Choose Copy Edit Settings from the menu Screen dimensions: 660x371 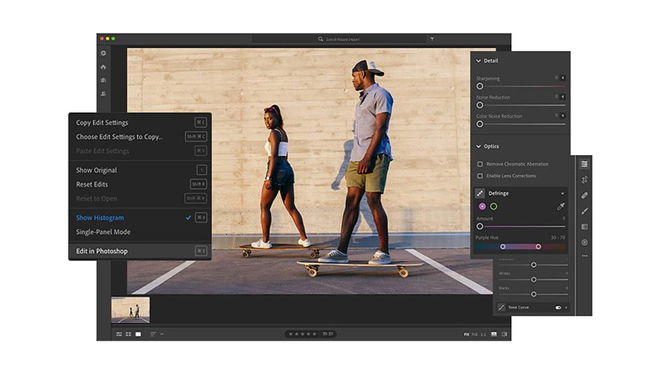click(140, 123)
